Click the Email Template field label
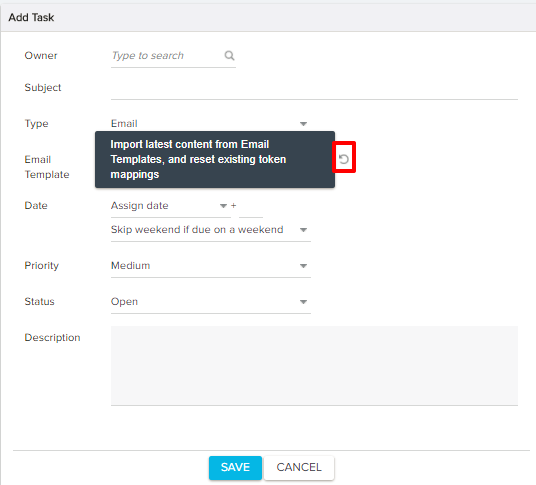 (47, 167)
